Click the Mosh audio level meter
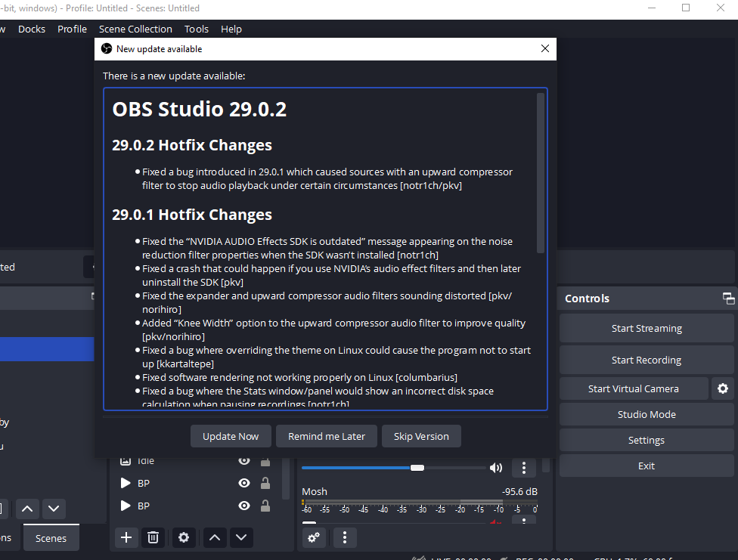Viewport: 738px width, 560px height. point(420,503)
